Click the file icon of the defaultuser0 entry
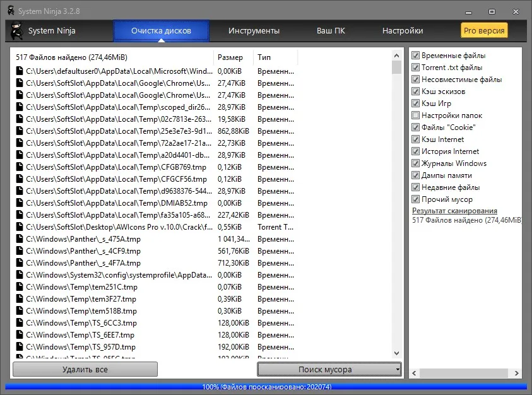 (x=20, y=71)
